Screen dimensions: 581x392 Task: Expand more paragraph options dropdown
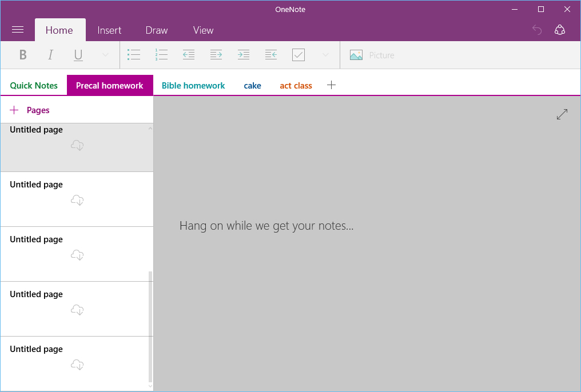[x=325, y=55]
